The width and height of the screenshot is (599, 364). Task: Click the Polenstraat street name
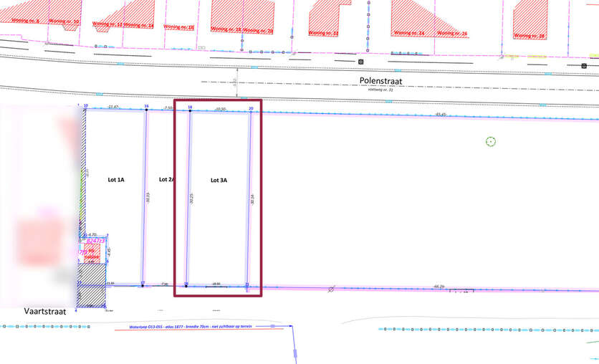point(380,82)
